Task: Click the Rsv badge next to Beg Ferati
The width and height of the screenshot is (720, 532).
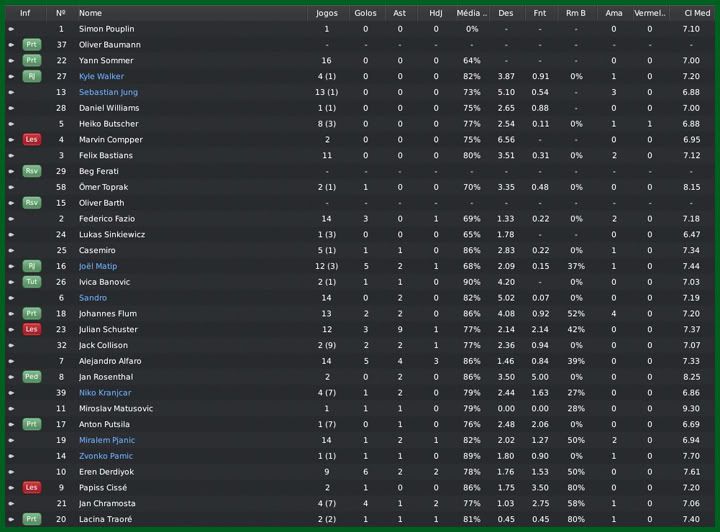Action: (x=31, y=171)
